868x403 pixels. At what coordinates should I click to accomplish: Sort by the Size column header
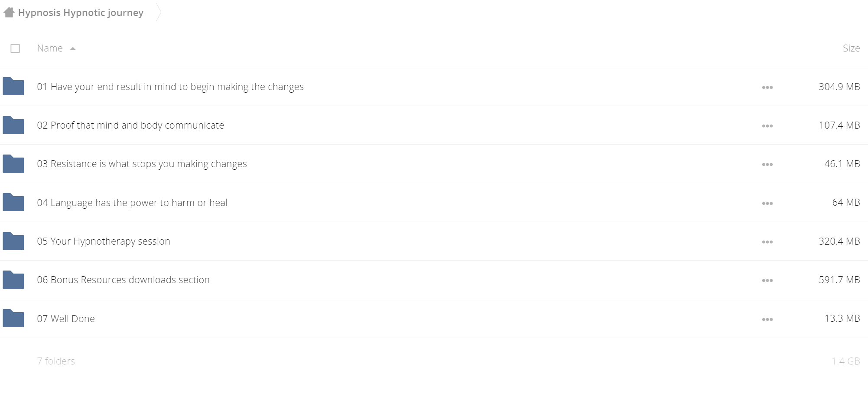click(x=851, y=48)
